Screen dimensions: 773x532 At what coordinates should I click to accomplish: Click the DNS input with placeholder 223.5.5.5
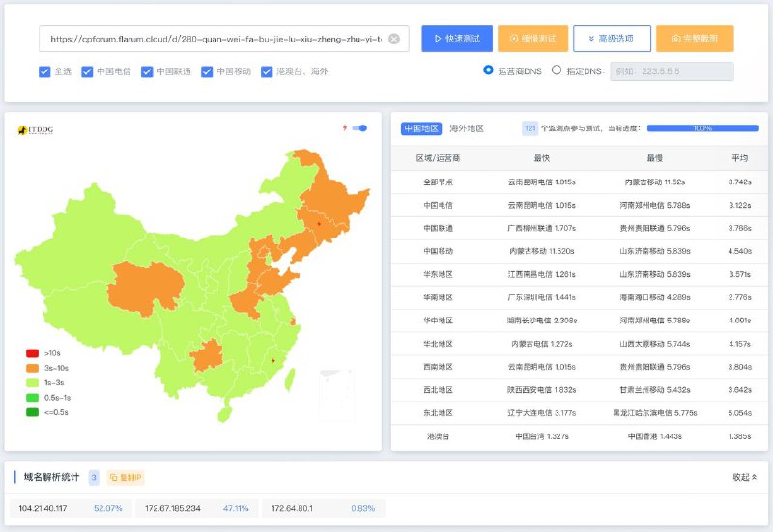point(672,71)
